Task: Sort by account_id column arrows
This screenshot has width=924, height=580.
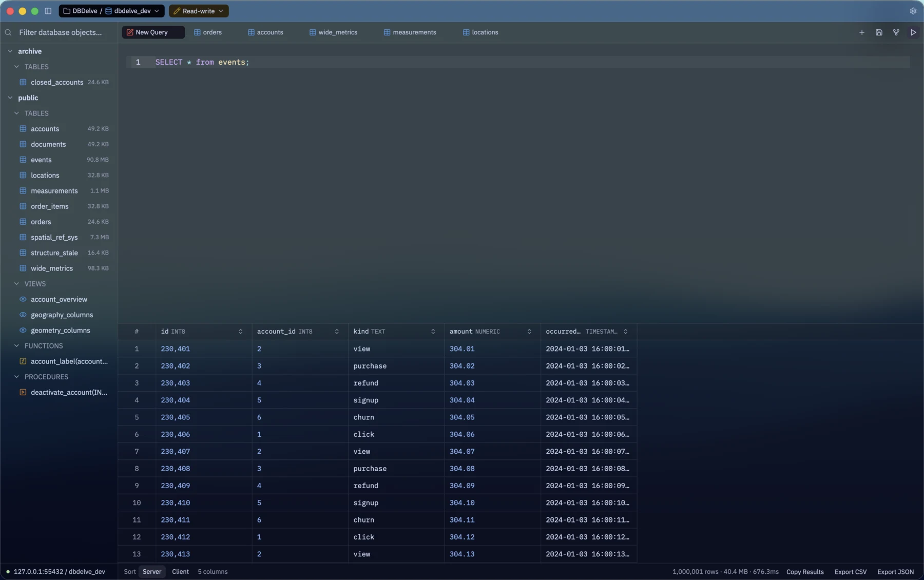Action: [x=337, y=332]
